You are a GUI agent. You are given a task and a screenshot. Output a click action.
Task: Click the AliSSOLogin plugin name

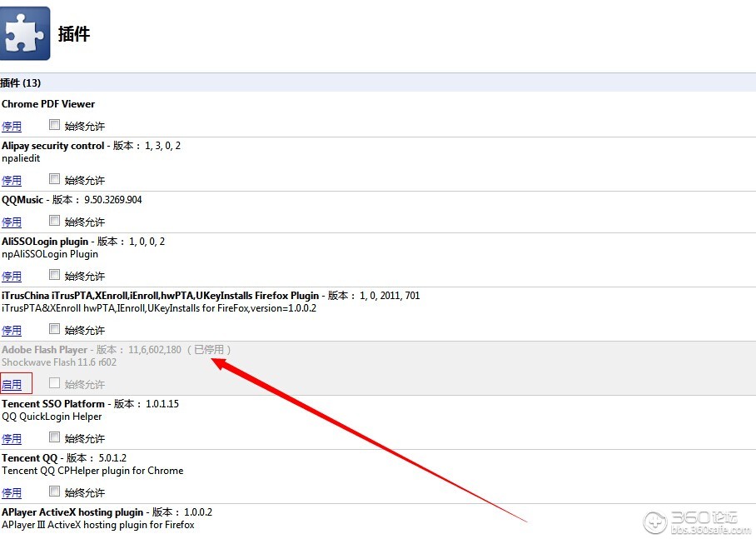45,242
